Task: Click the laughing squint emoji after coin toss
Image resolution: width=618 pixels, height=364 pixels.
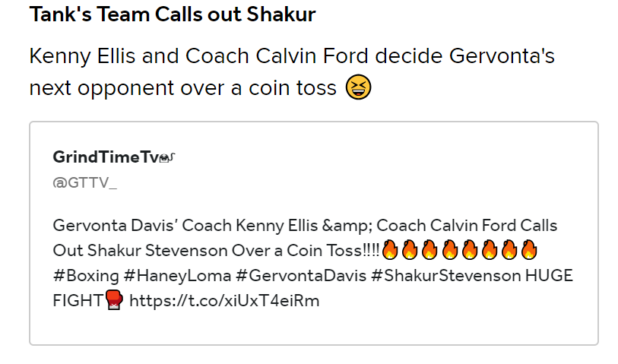Action: [x=358, y=87]
